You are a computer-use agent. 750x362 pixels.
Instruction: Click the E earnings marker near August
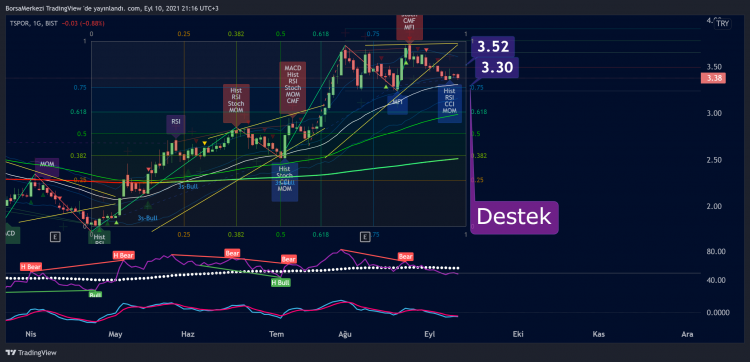tap(365, 236)
